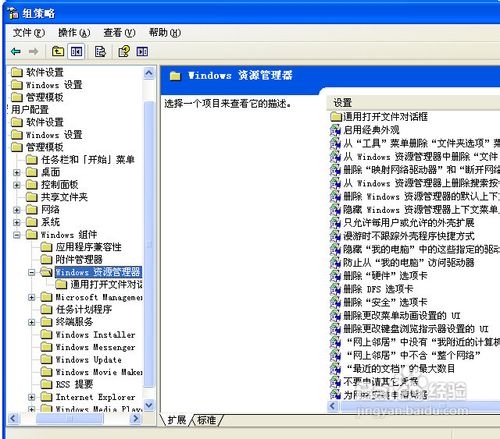Click tree pane scroll down arrow
500x439 pixels.
149,405
